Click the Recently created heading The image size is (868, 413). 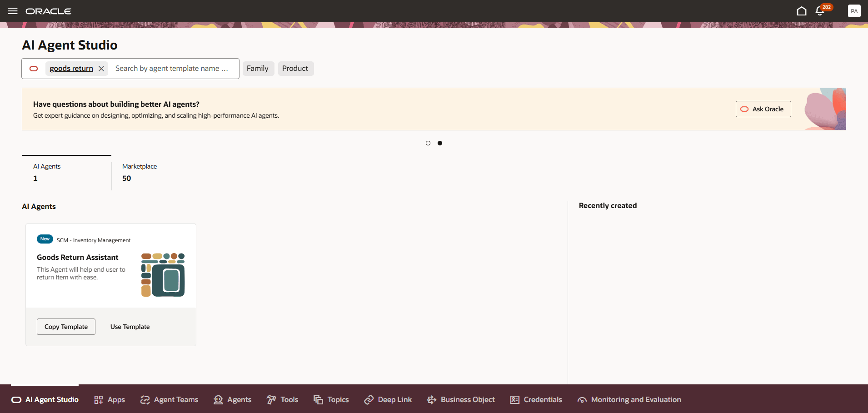608,205
